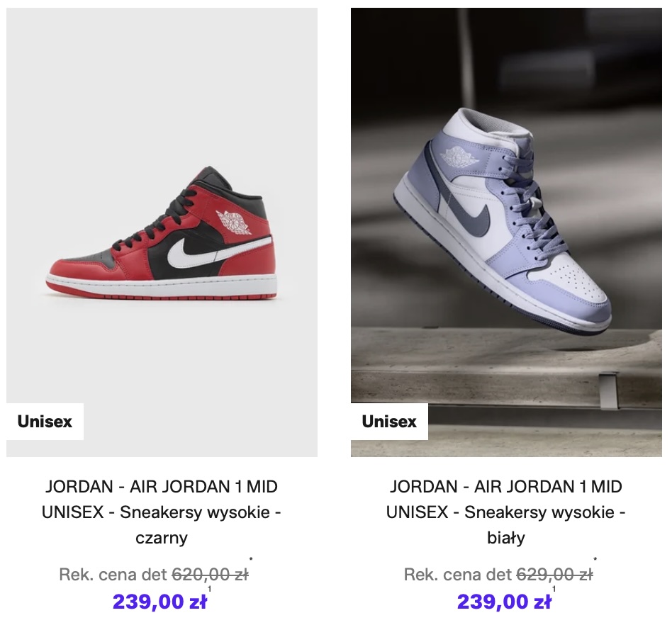The height and width of the screenshot is (625, 672).
Task: Open the Air Jordan 1 Mid biały title
Action: click(506, 512)
